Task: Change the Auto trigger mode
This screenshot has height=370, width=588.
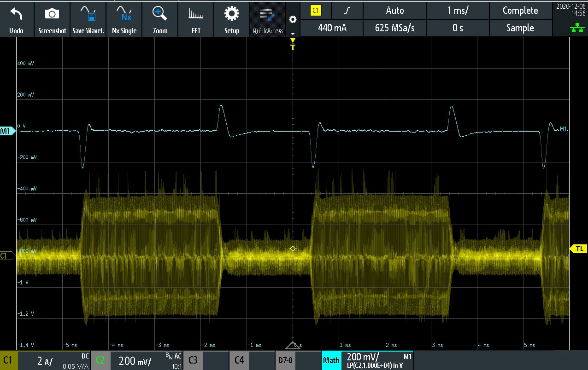Action: click(x=395, y=11)
